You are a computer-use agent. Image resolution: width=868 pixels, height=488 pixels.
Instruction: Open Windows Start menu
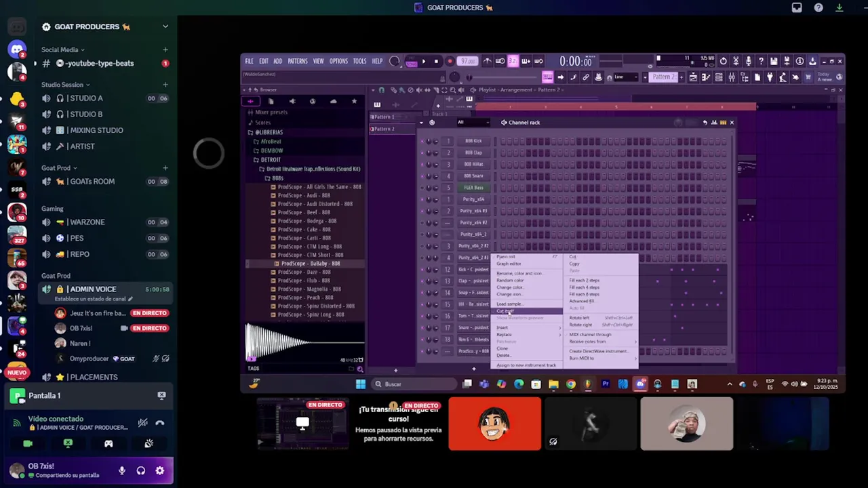(361, 384)
